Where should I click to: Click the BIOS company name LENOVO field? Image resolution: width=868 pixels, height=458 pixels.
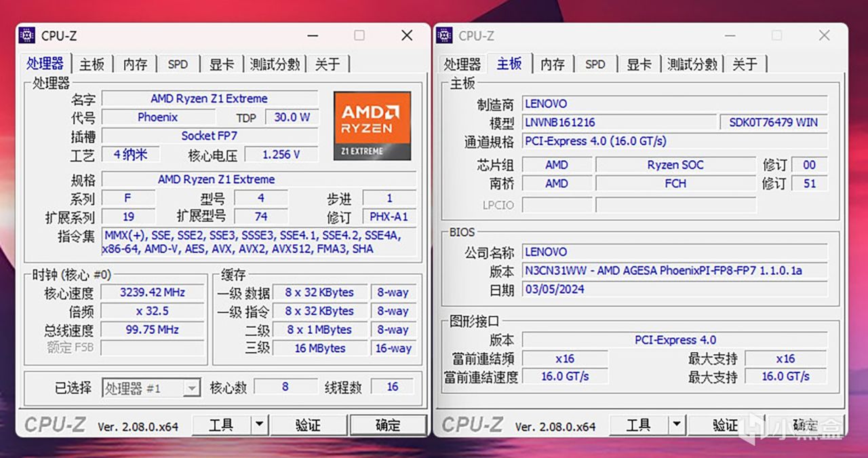point(675,252)
